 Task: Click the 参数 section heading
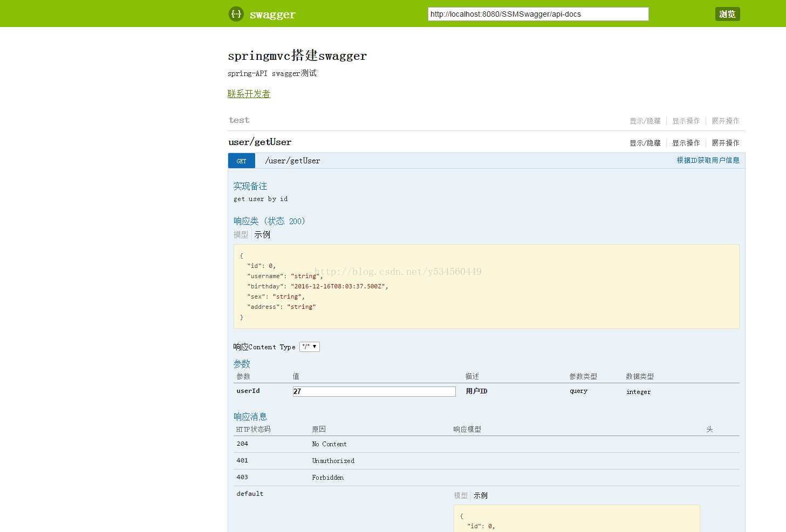[x=242, y=364]
